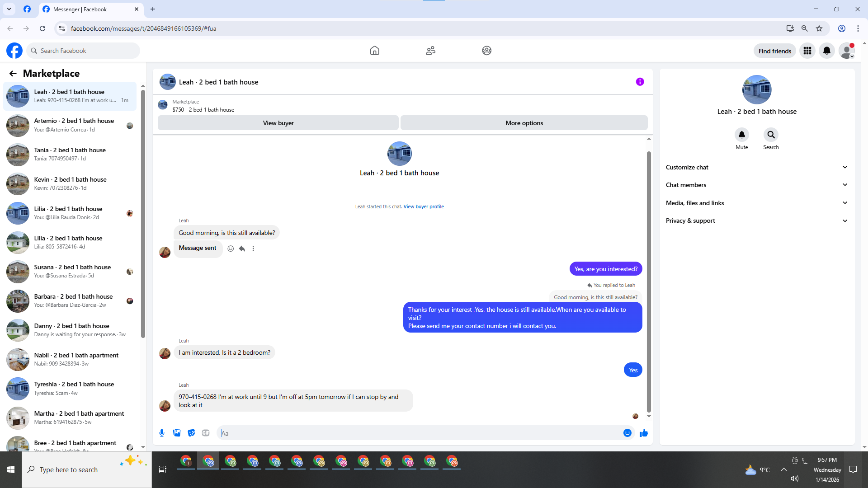Open the Friends tab in top navigation

click(x=430, y=51)
